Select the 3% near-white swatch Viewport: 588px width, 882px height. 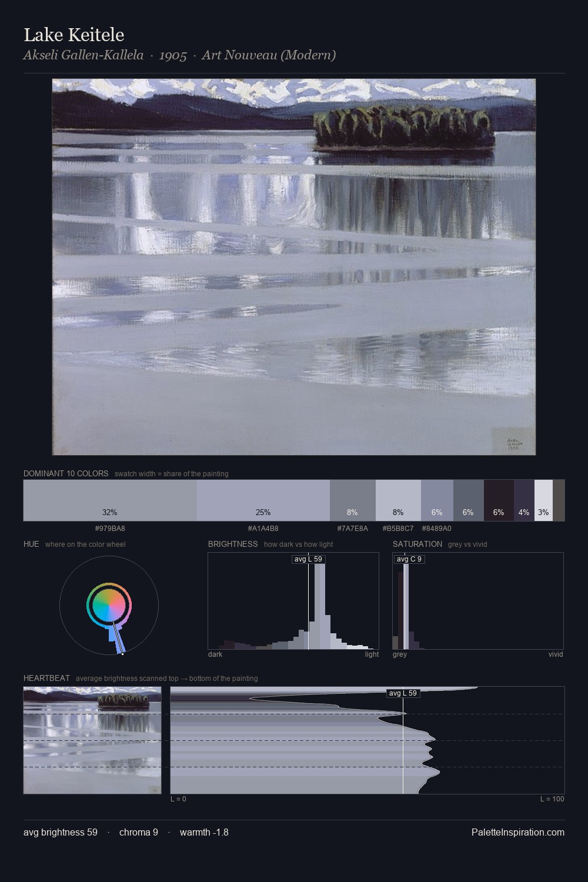(x=543, y=500)
